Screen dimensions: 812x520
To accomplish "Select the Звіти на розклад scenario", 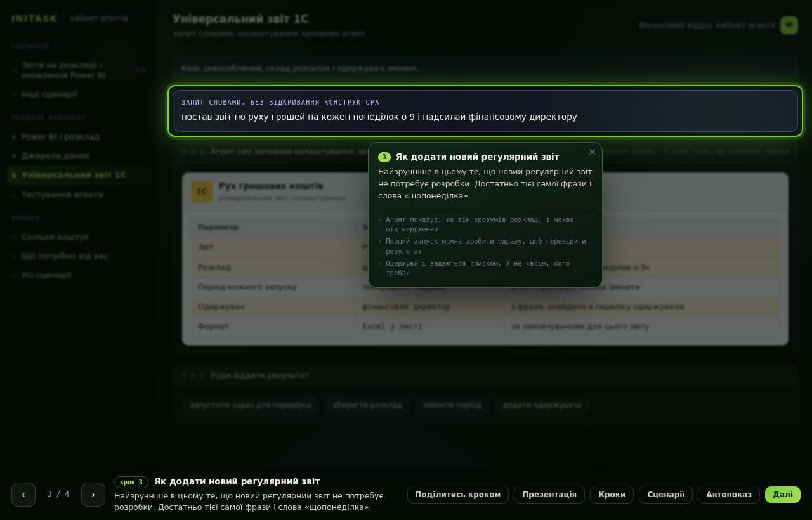I will [79, 70].
